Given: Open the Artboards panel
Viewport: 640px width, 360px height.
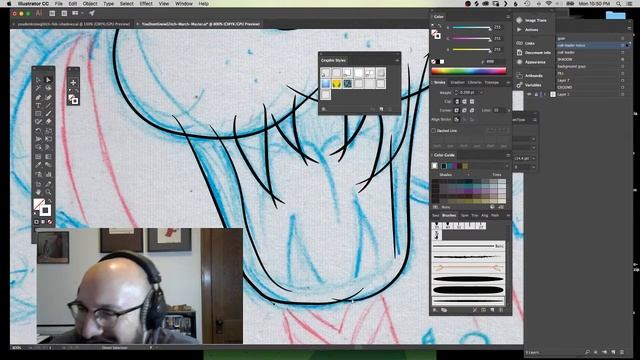Looking at the screenshot, I should 530,76.
